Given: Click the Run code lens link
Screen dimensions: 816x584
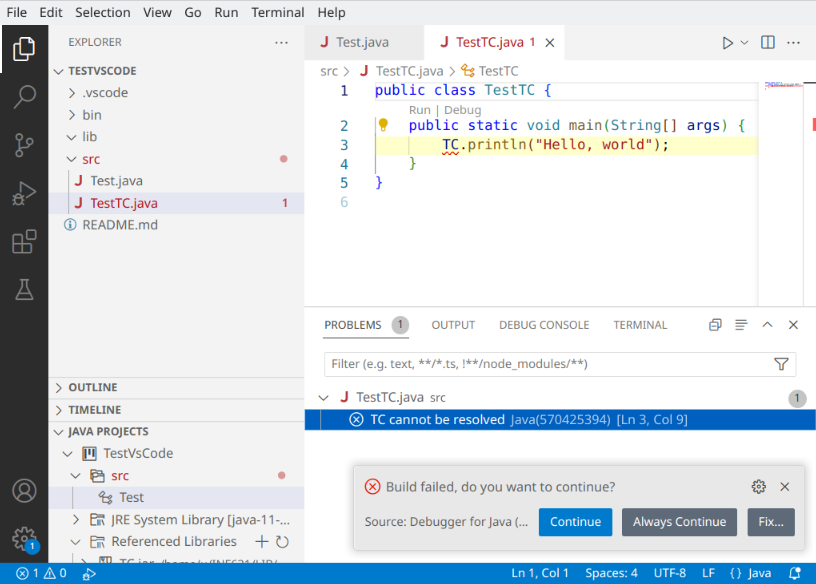Looking at the screenshot, I should point(419,110).
